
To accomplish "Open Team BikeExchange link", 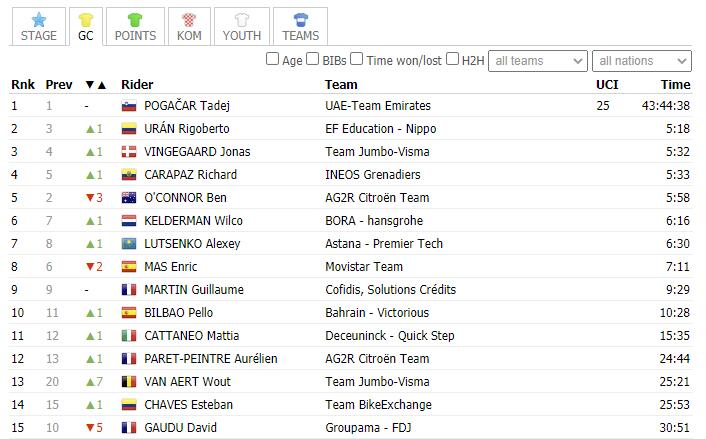I will coord(378,404).
